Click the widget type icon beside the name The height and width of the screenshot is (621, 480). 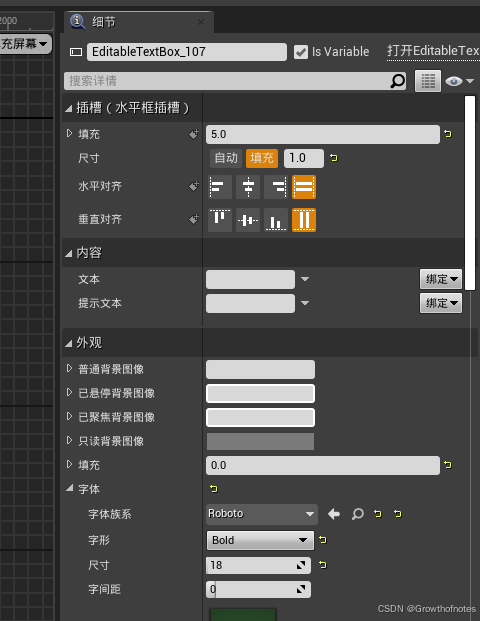(76, 52)
